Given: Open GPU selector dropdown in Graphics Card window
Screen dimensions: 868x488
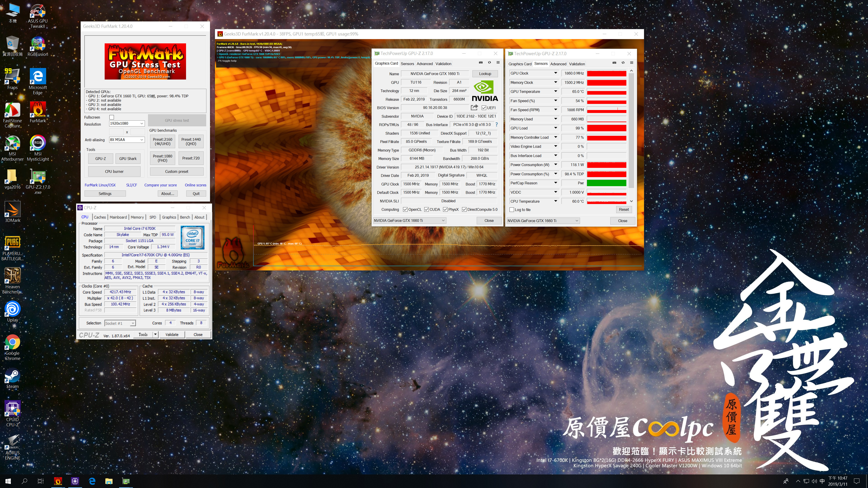Looking at the screenshot, I should coord(409,221).
